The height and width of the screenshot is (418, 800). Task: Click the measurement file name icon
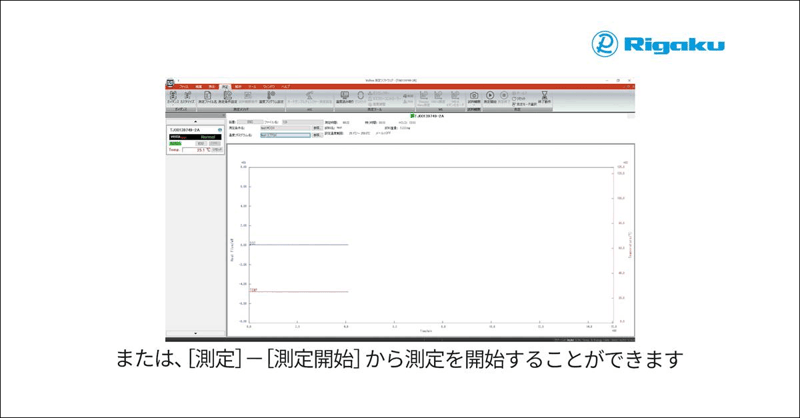[x=207, y=96]
